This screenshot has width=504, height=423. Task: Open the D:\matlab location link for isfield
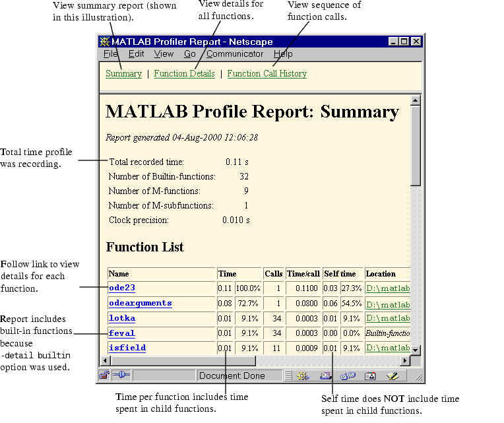pyautogui.click(x=388, y=348)
